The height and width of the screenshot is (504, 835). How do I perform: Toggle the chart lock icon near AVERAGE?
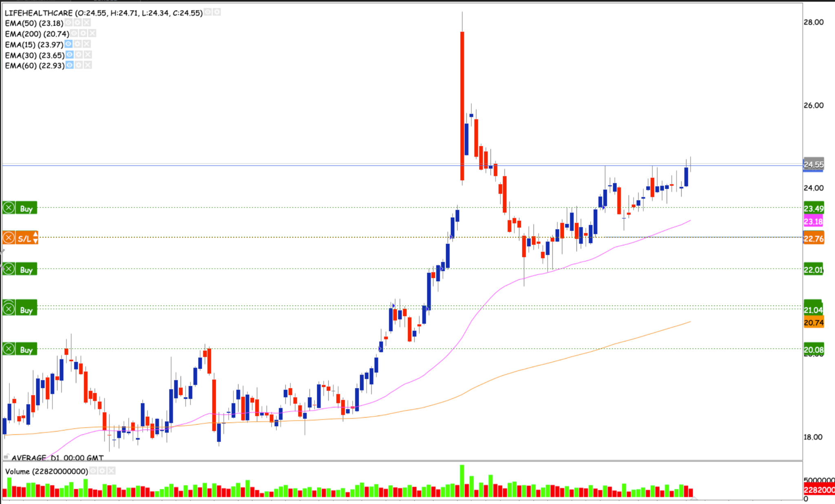6,457
